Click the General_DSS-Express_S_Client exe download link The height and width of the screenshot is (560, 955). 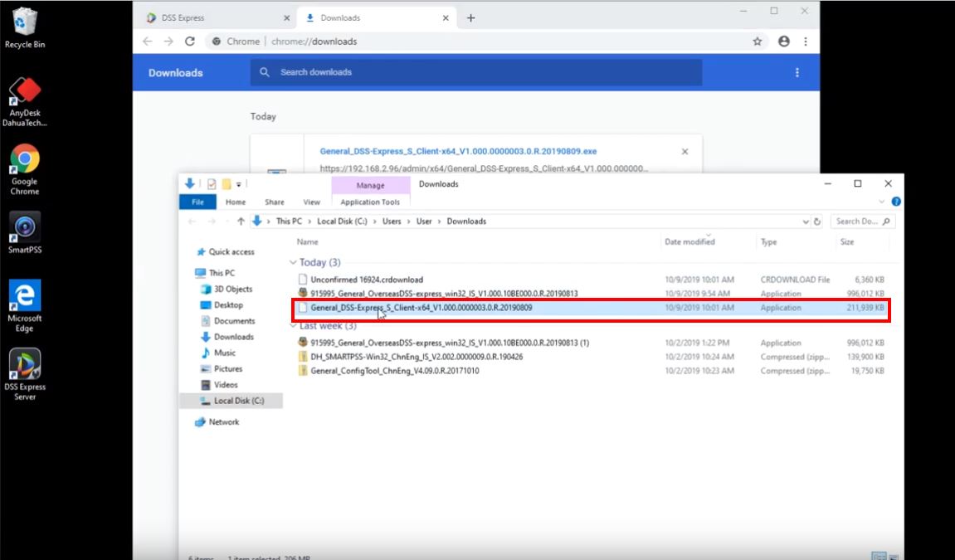click(458, 152)
